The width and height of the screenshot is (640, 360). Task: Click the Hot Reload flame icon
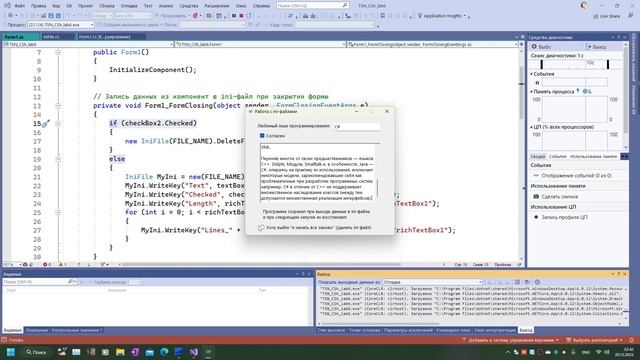tap(195, 16)
